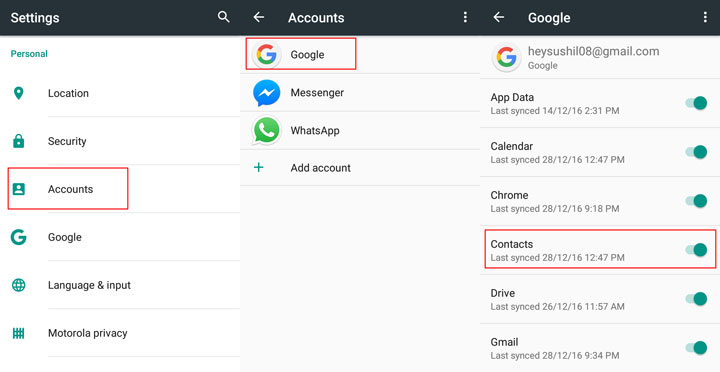The image size is (720, 372).
Task: Select the Google account entry
Action: [x=360, y=55]
